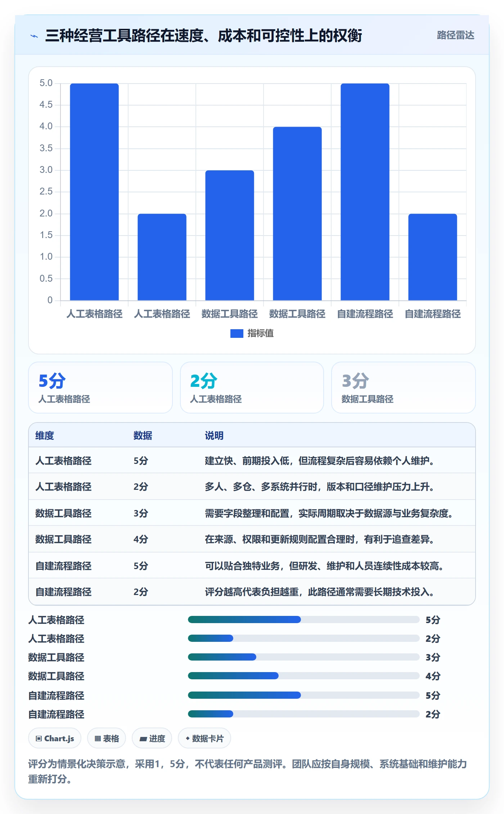Click the 人工表格路径 chart bar reaching 5.0
Screen dimensions: 504x814
point(94,192)
